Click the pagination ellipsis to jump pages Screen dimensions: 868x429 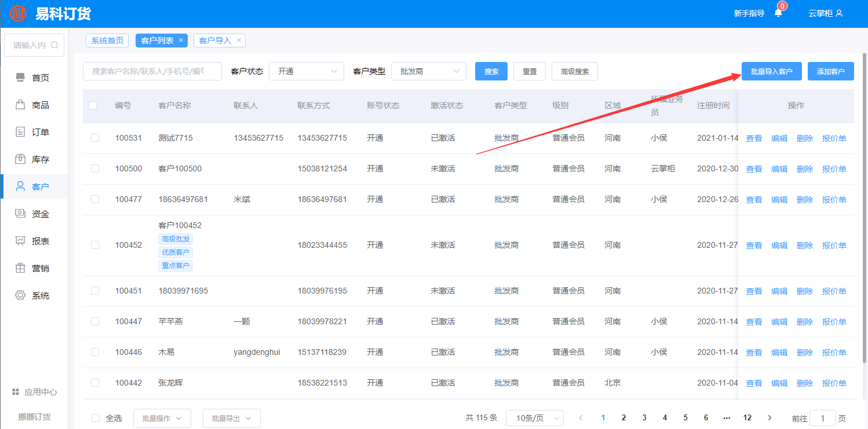click(727, 417)
